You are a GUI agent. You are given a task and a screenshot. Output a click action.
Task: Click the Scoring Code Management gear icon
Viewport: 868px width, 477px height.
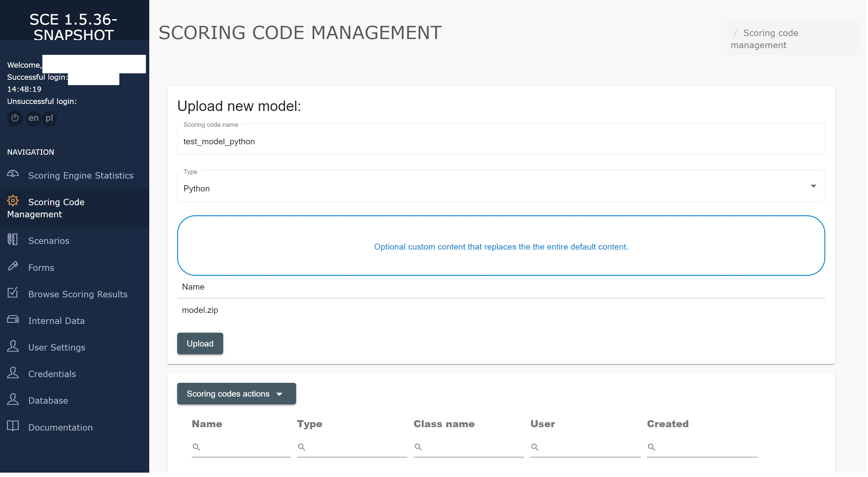[x=13, y=201]
